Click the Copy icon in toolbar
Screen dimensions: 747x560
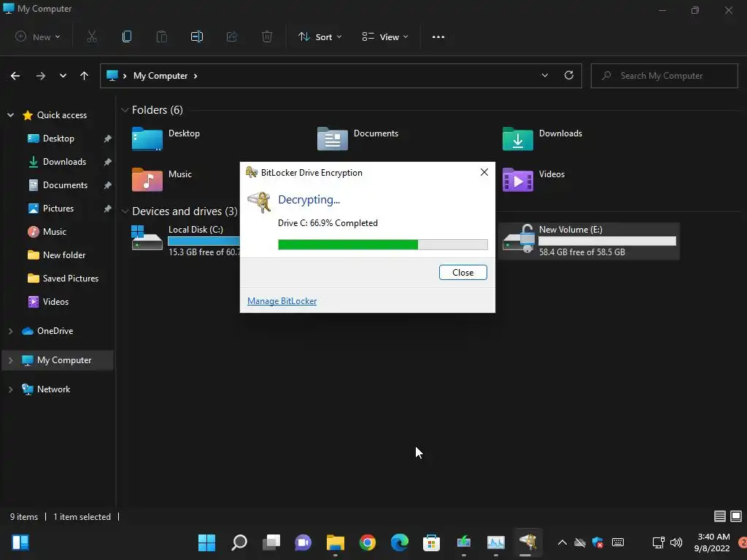pyautogui.click(x=127, y=36)
